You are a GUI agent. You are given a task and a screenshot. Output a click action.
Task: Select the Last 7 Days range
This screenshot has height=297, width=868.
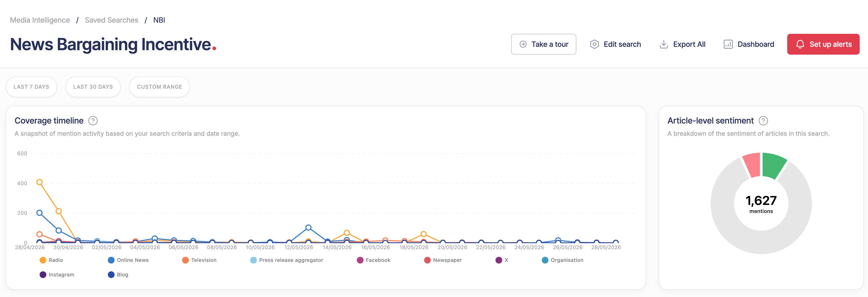[x=31, y=87]
